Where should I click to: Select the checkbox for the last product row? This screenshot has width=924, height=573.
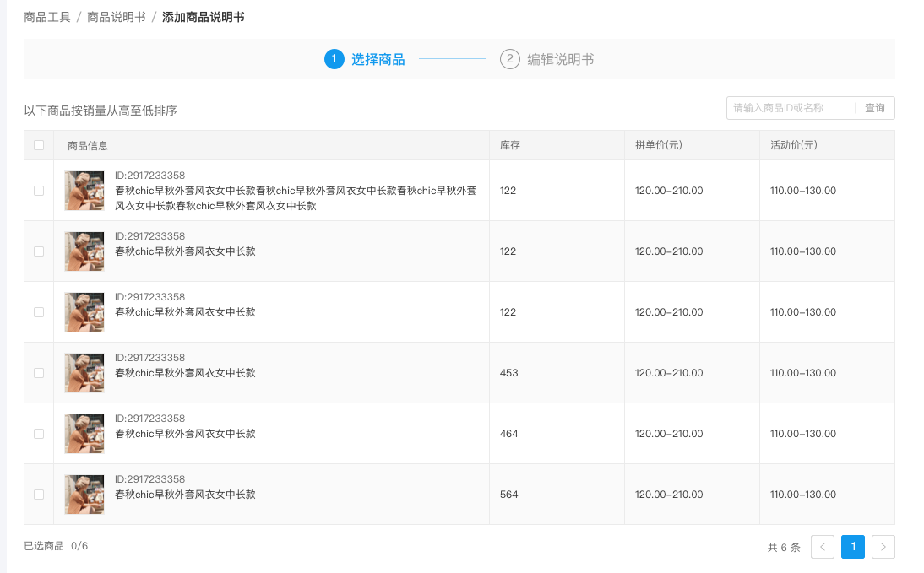tap(39, 495)
